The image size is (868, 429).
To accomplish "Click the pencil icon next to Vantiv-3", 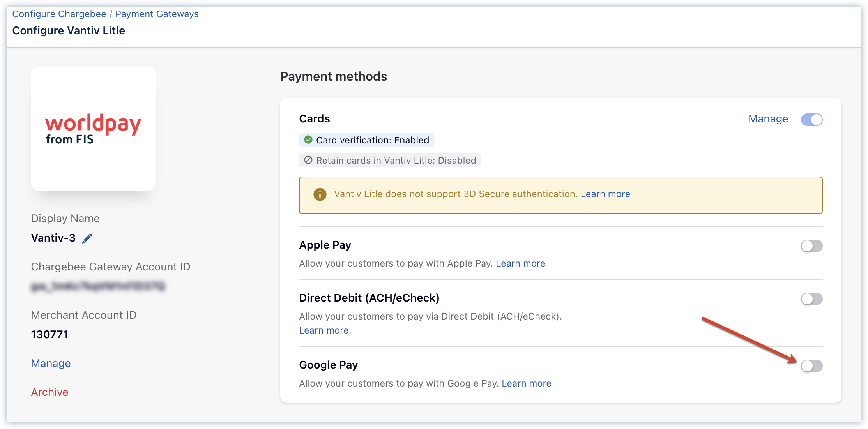I will pos(87,238).
